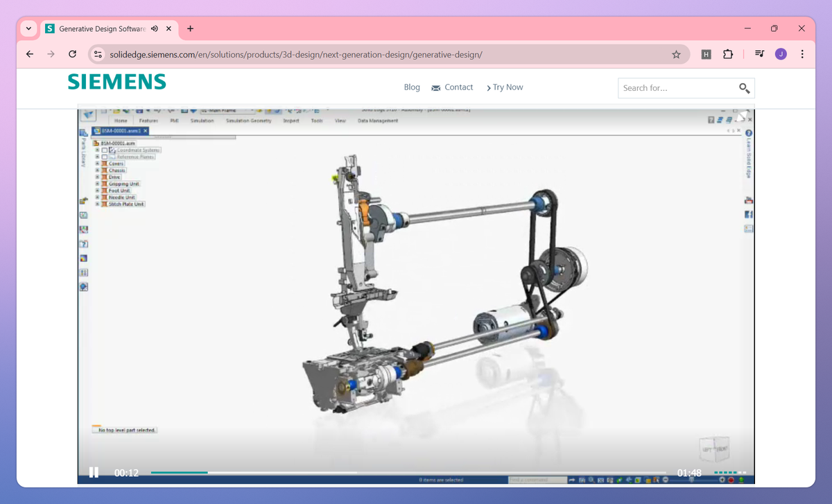
Task: Open the Facebook panel icon
Action: click(749, 214)
